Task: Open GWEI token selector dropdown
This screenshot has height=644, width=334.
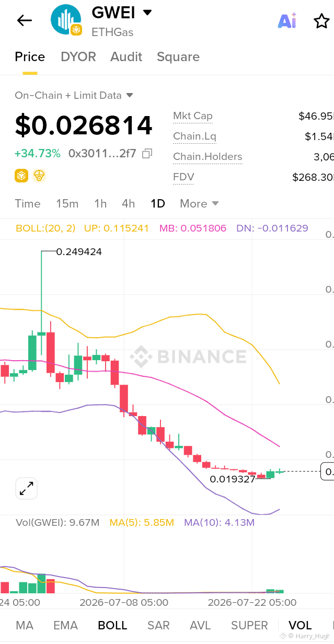Action: pos(147,13)
